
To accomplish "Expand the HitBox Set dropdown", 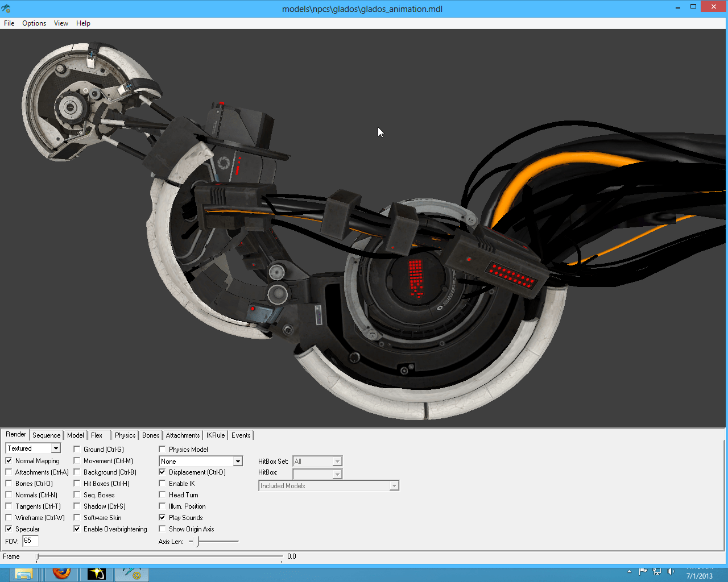I will pyautogui.click(x=337, y=462).
